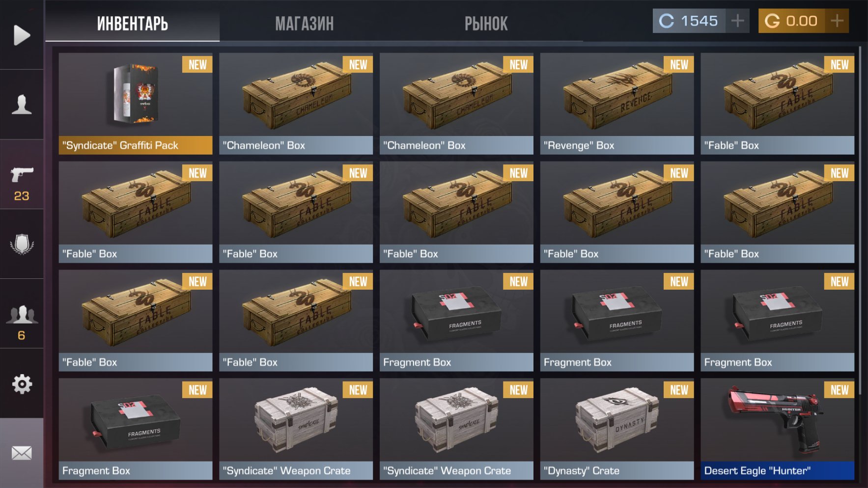Select the first "Chameleon" Box item
Viewport: 868px width, 488px height.
pyautogui.click(x=296, y=104)
